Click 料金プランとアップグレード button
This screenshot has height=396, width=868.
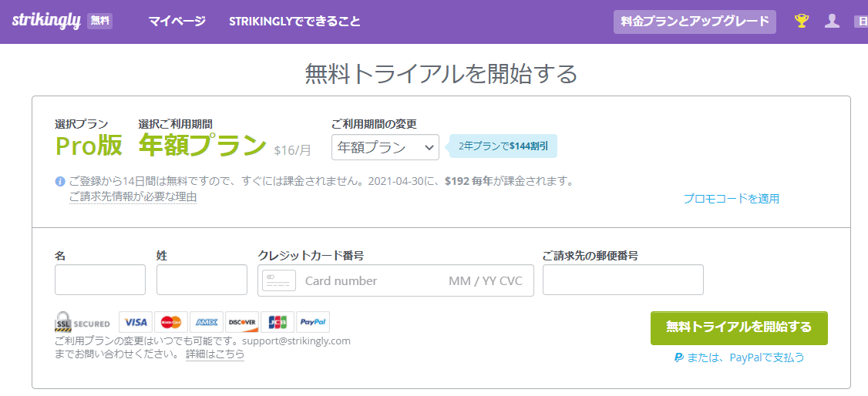click(x=695, y=22)
